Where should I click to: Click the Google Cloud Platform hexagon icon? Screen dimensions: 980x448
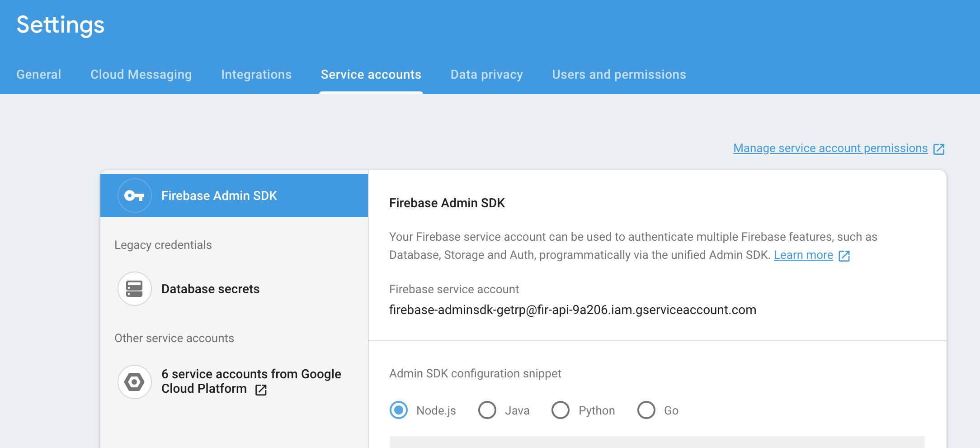134,382
